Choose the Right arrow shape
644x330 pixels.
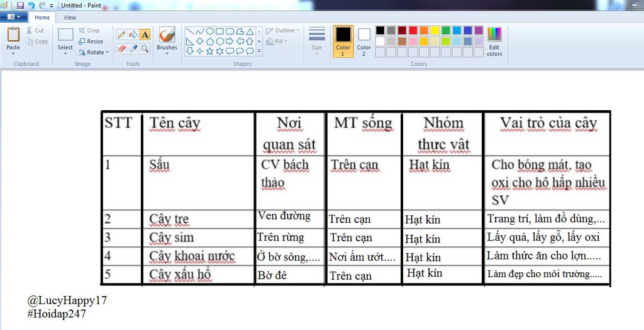point(230,41)
